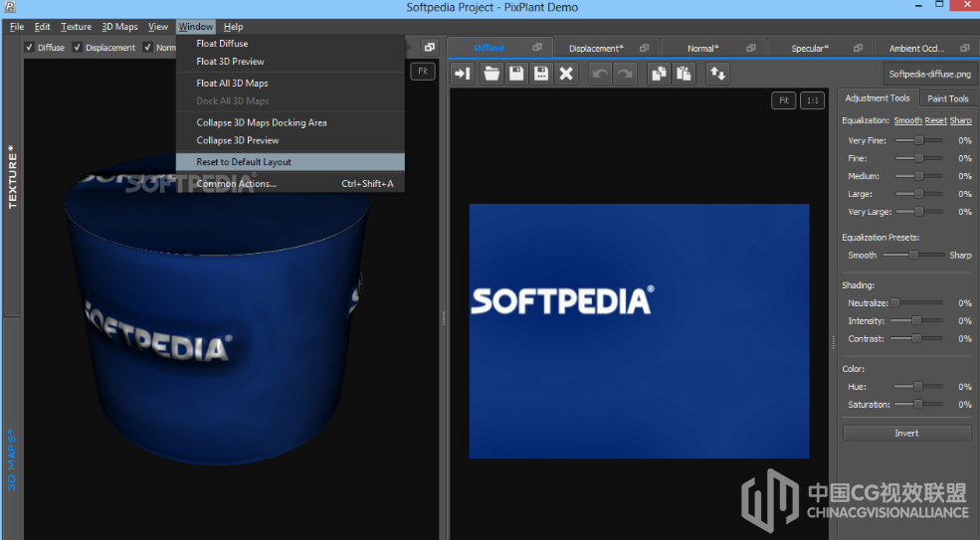This screenshot has width=980, height=540.
Task: Click the Contrast slider handle
Action: pos(916,339)
